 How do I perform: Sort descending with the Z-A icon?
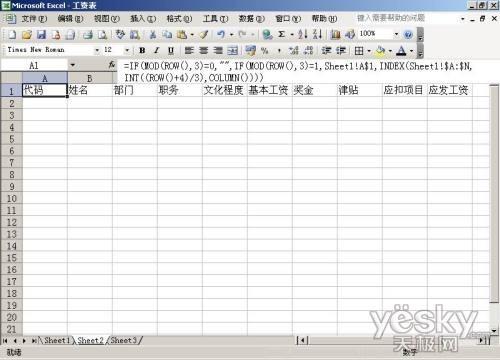317,34
